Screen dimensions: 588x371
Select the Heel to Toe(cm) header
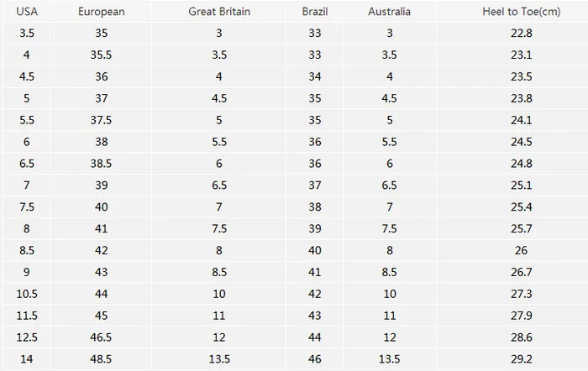click(x=522, y=12)
